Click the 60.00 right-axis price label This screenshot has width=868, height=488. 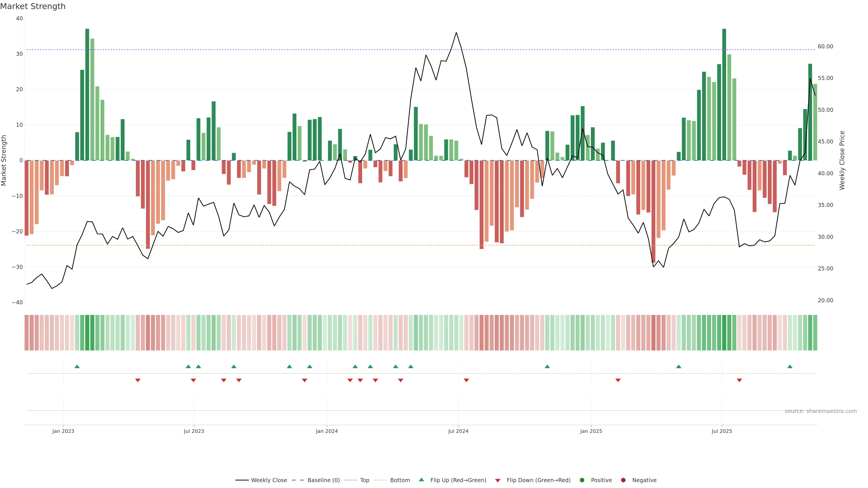click(825, 47)
